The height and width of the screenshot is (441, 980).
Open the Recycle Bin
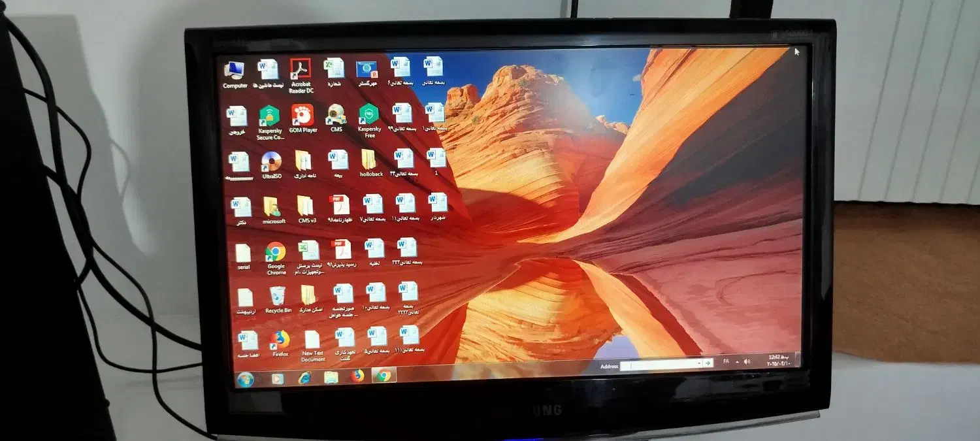pyautogui.click(x=278, y=301)
